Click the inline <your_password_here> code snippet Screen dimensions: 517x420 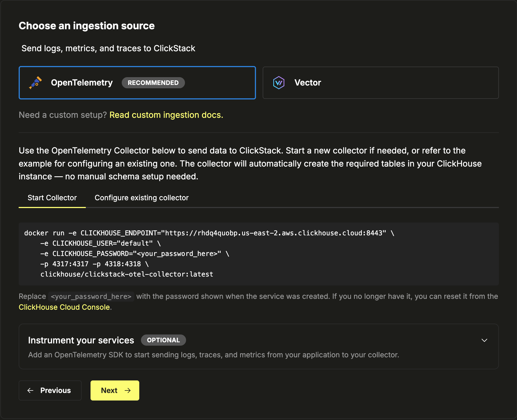91,297
